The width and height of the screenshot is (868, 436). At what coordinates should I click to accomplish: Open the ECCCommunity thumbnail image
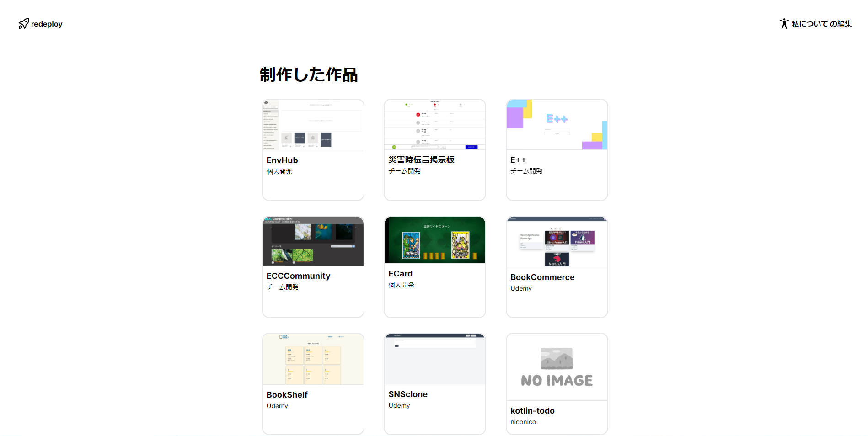(x=313, y=241)
